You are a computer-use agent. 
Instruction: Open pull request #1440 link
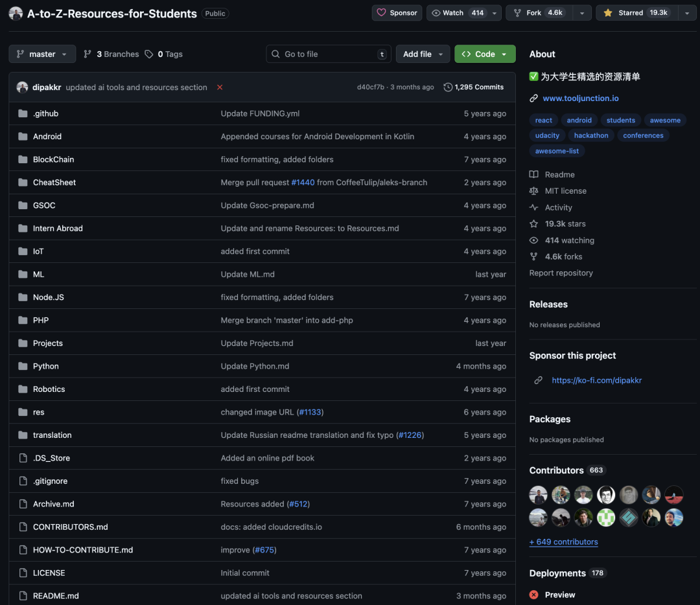[303, 183]
